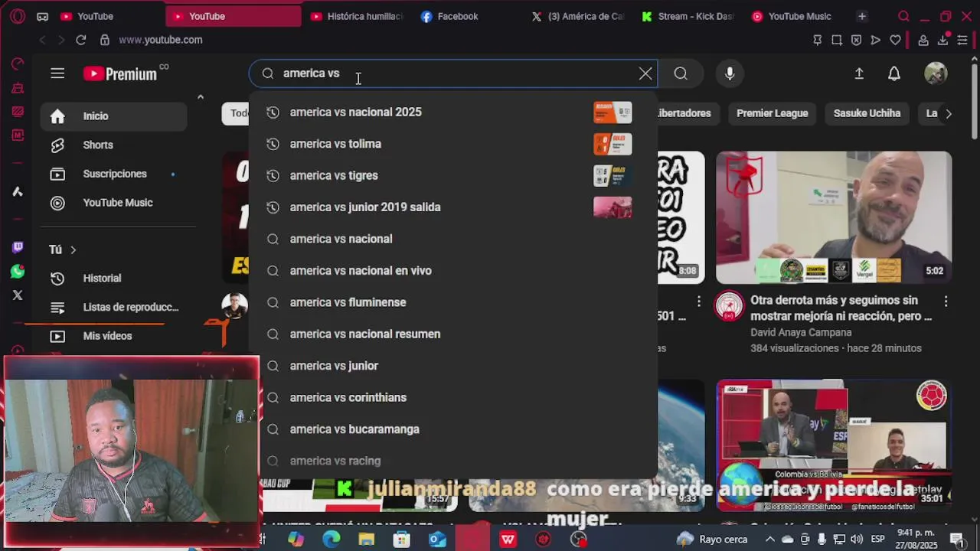Click the magnifier search submit button
Image resolution: width=980 pixels, height=551 pixels.
[x=681, y=73]
